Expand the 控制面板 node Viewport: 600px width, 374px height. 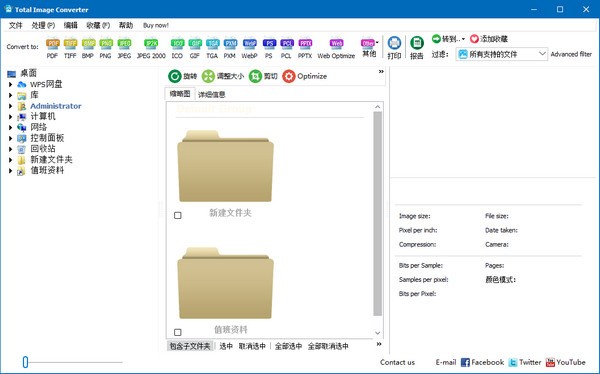pyautogui.click(x=11, y=138)
